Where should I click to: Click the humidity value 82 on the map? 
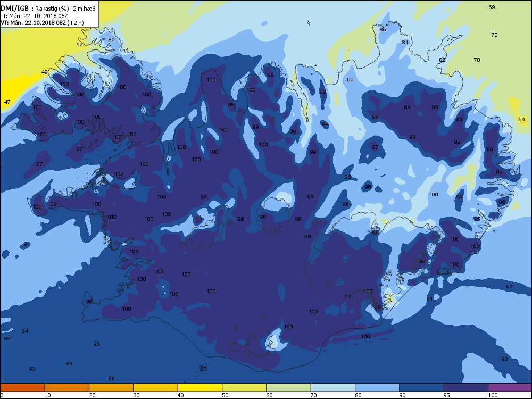coord(442,60)
